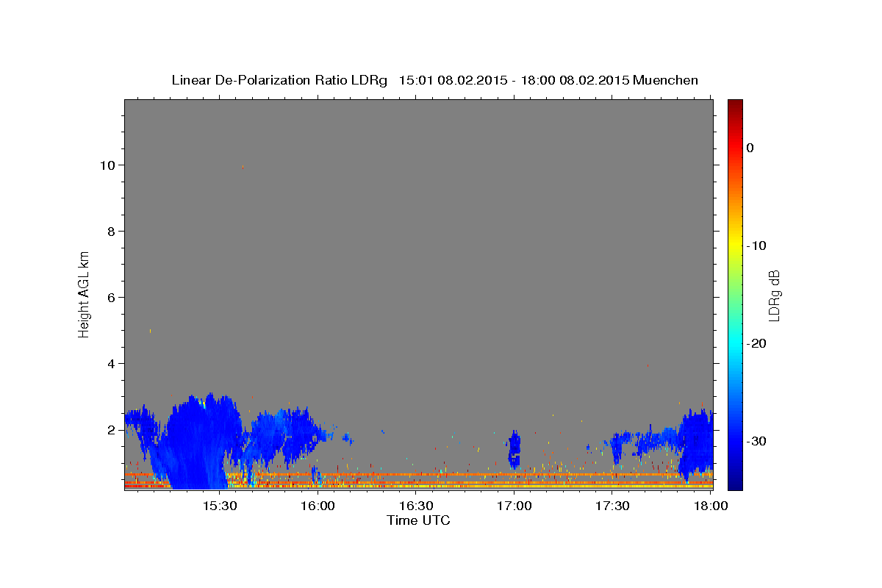
Task: Select the 17:00 time tick label
Action: point(514,506)
